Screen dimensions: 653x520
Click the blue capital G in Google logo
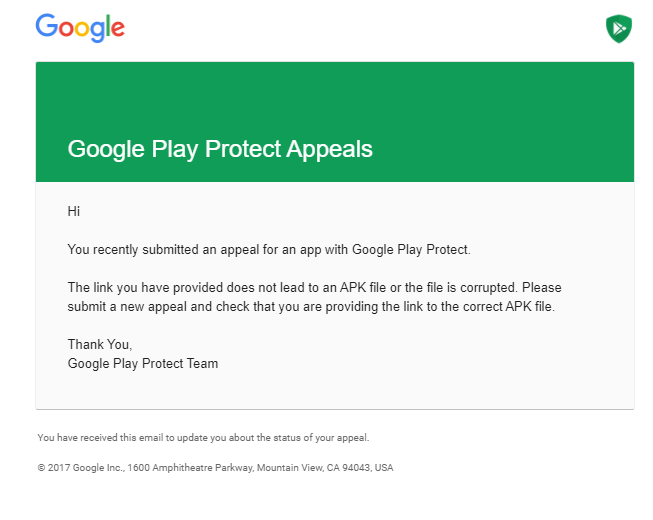46,25
